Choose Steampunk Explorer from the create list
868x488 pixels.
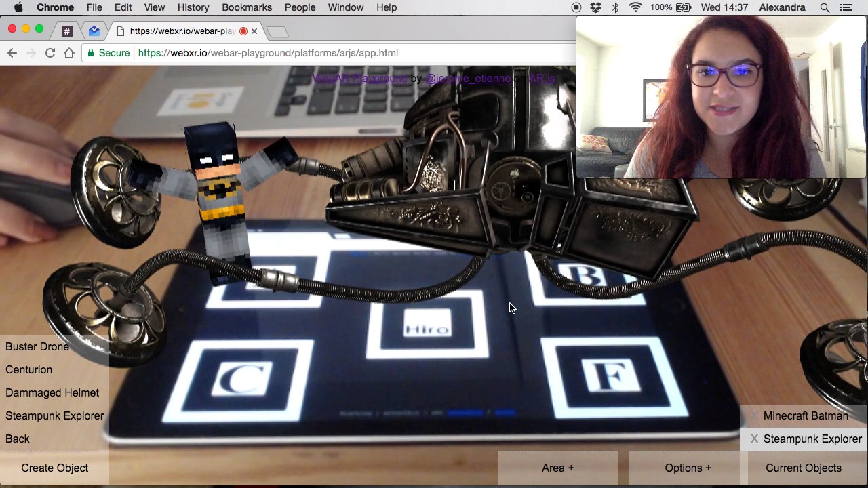tap(54, 415)
